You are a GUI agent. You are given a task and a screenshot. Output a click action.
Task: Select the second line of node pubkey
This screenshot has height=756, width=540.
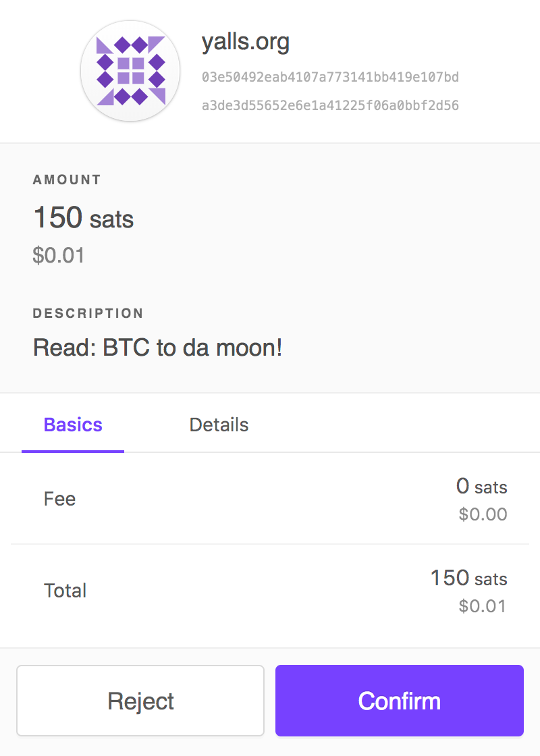pos(330,105)
